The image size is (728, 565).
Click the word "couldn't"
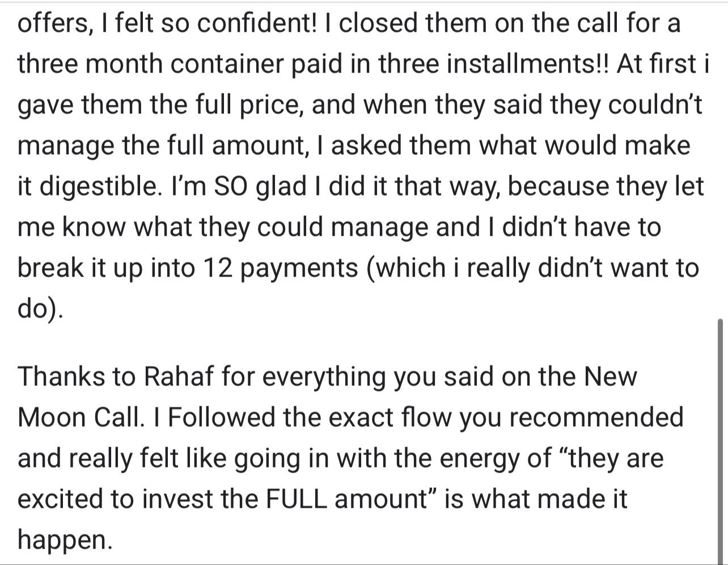pos(655,105)
